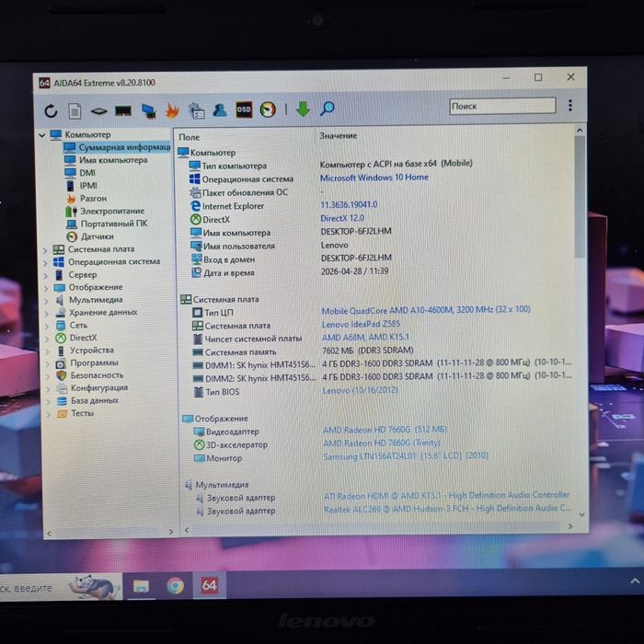The image size is (644, 644).
Task: Open the checklist settings toolbar icon
Action: [196, 110]
